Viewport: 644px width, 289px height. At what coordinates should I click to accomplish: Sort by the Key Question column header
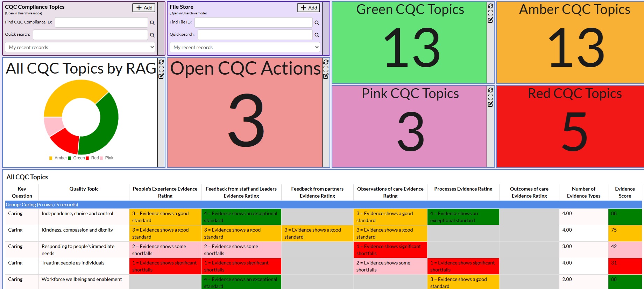click(x=22, y=192)
